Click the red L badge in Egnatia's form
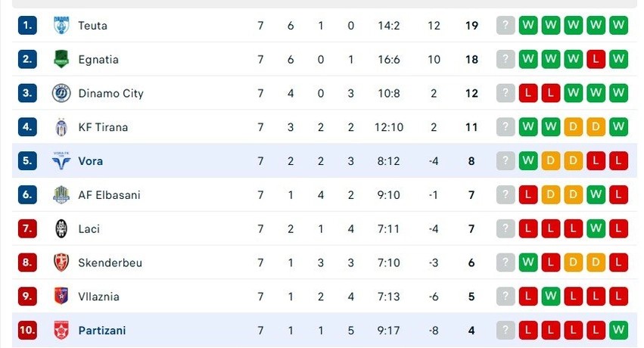This screenshot has height=348, width=644. click(x=596, y=59)
